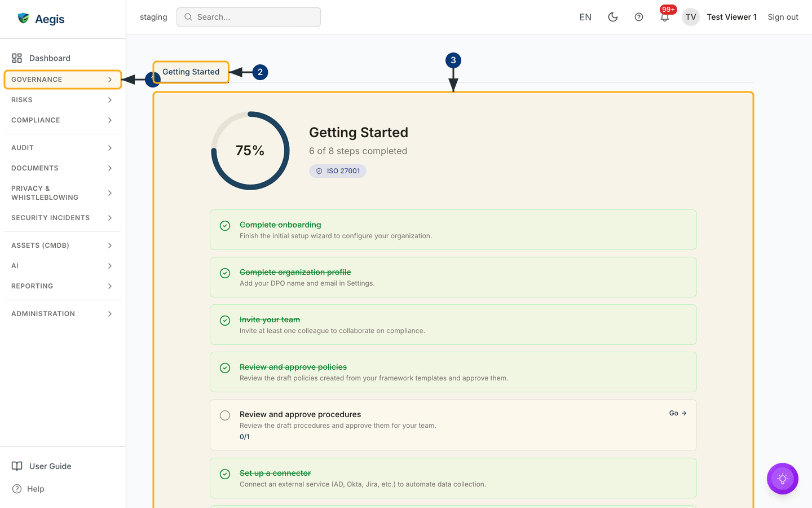This screenshot has height=508, width=812.
Task: Click the 75% circular progress ring
Action: point(250,151)
